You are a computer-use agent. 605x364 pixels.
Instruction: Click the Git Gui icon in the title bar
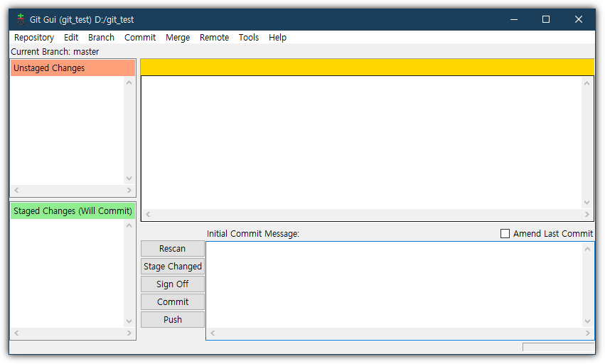(21, 19)
